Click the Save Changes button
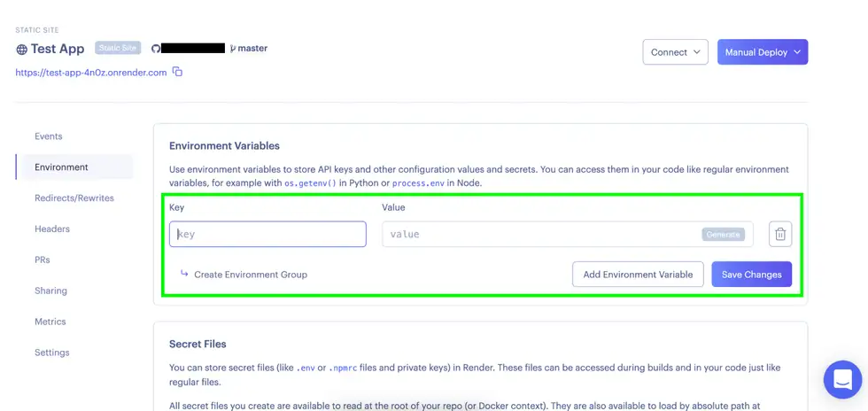Screen dimensions: 868x411 pyautogui.click(x=751, y=275)
